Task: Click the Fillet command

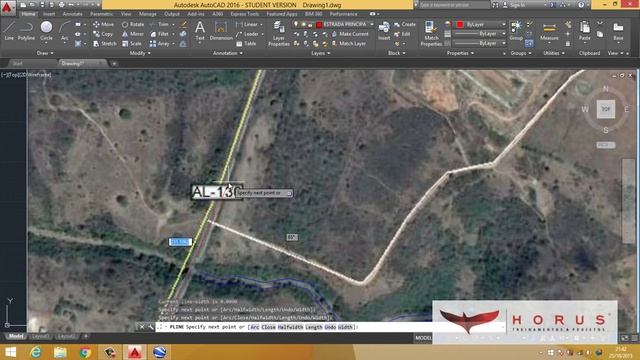Action: tap(160, 34)
